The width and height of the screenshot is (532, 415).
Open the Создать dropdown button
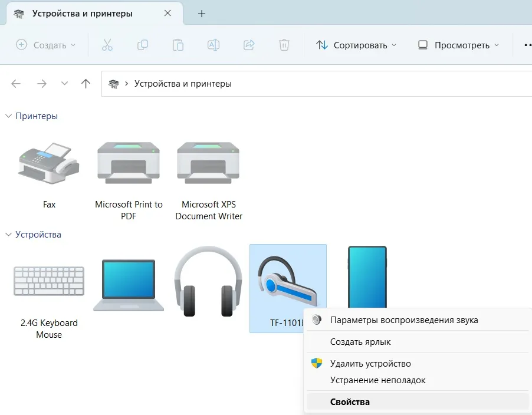[46, 45]
